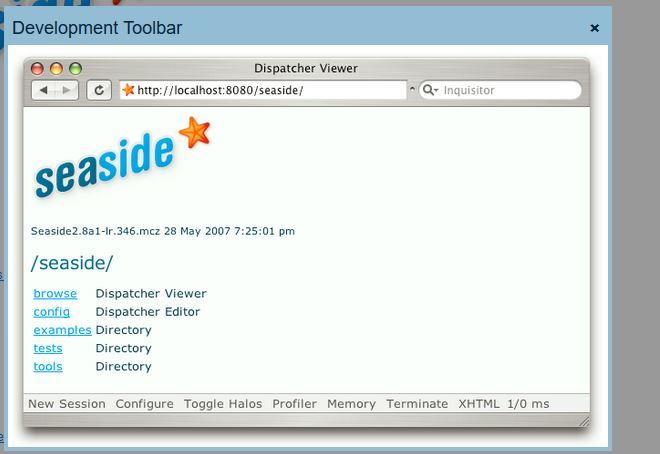Click New Session in bottom toolbar
The image size is (660, 454).
coord(67,404)
